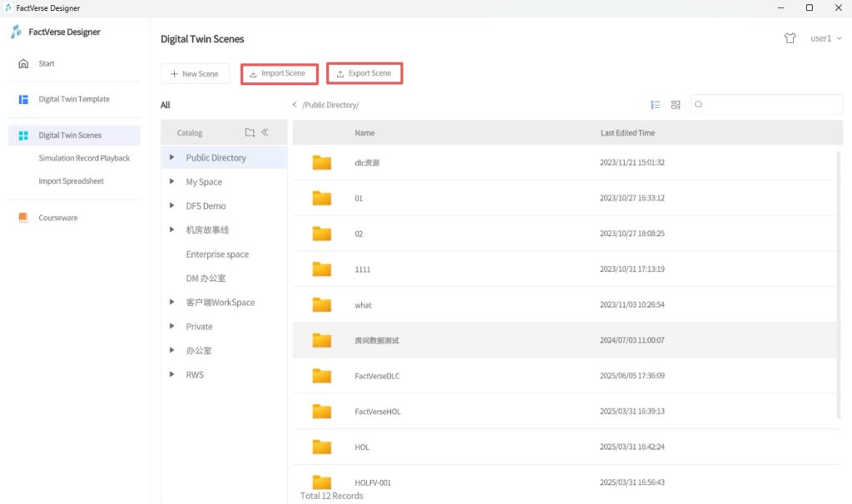This screenshot has width=852, height=504.
Task: Open Simulation Record Playback menu item
Action: point(84,158)
